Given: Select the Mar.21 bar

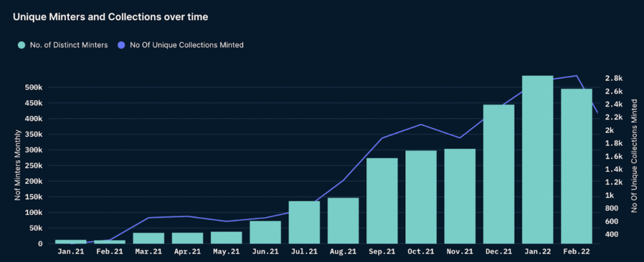Looking at the screenshot, I should [149, 238].
